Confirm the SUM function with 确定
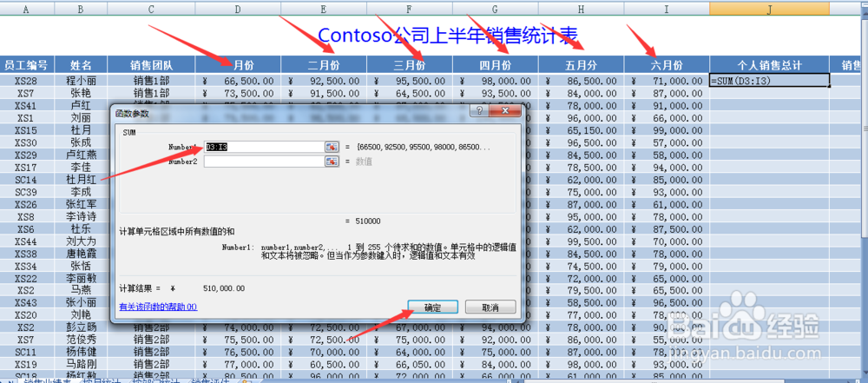Screen dimensions: 868x383 pos(432,307)
